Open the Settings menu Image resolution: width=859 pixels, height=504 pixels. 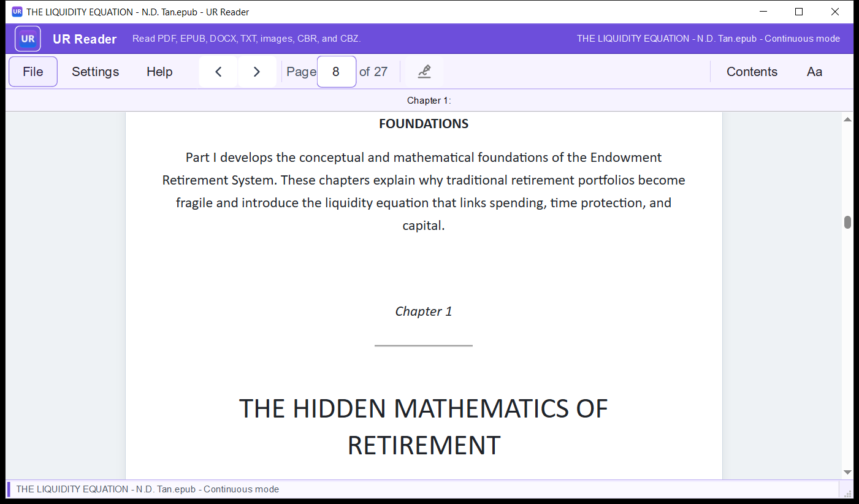[x=96, y=72]
